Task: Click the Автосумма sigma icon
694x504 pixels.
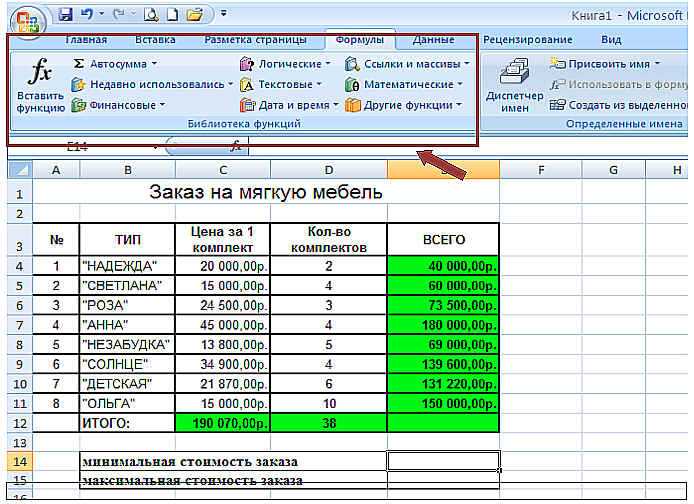Action: (79, 64)
